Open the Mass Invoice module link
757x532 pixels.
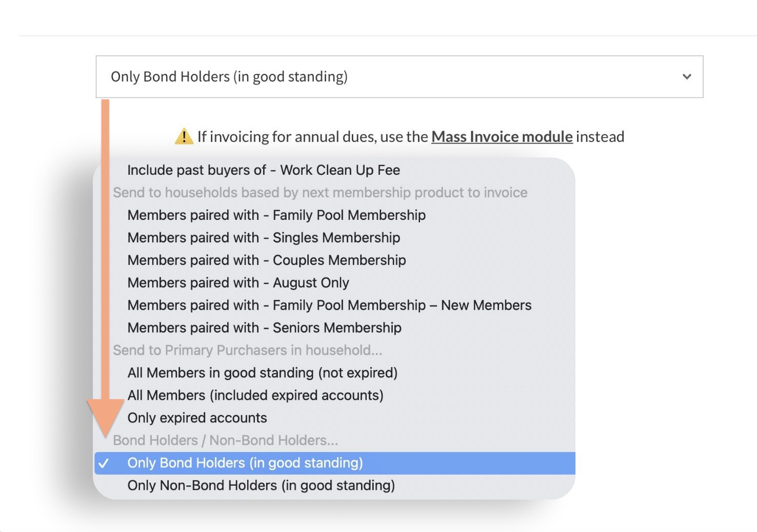tap(502, 137)
